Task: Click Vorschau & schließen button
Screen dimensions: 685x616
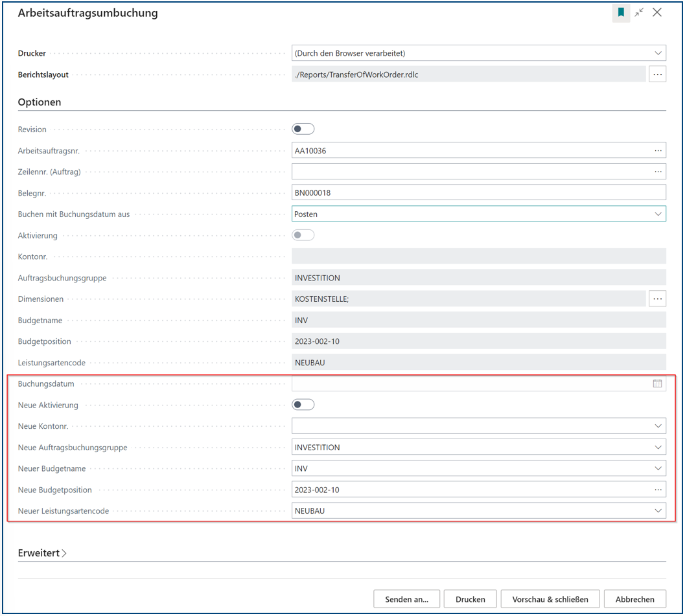Action: 550,599
